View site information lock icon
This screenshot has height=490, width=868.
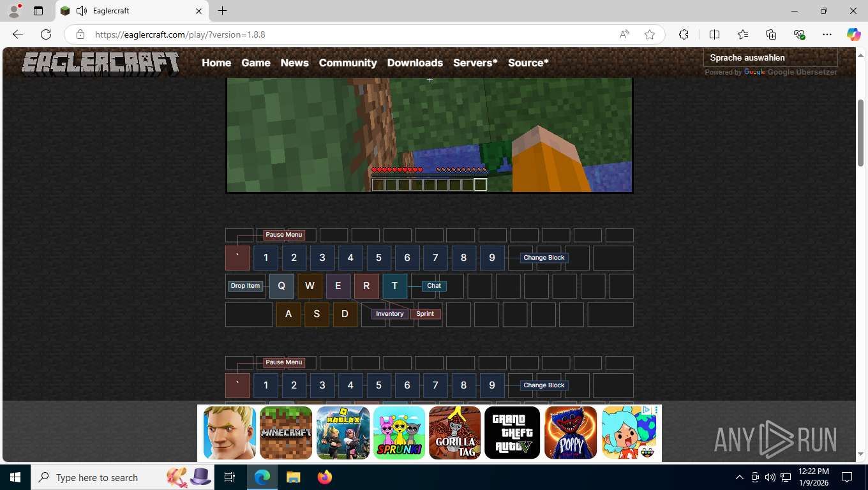click(x=80, y=34)
